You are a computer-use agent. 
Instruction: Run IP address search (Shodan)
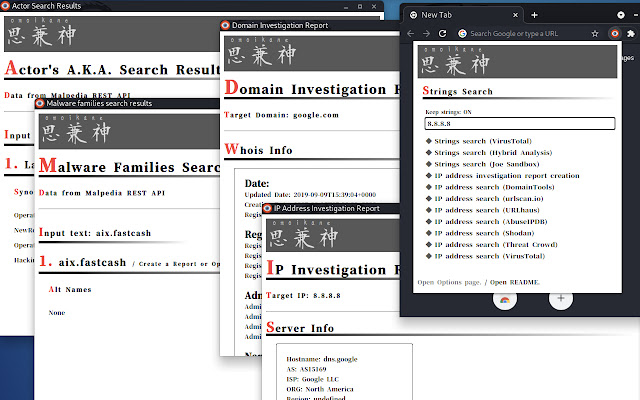[x=484, y=233]
